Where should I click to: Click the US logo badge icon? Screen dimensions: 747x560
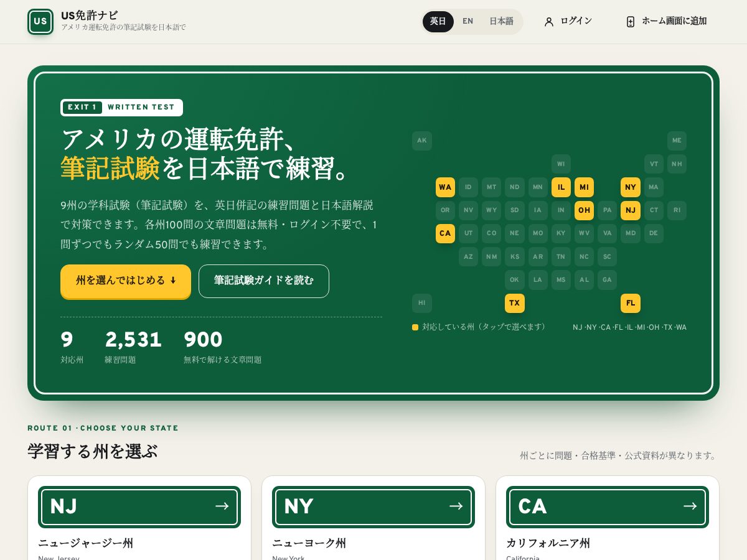pyautogui.click(x=40, y=22)
